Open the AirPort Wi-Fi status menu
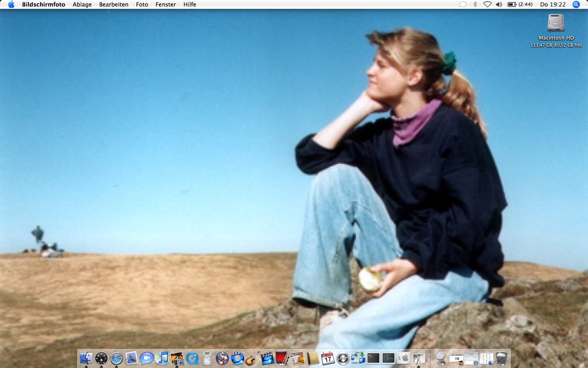 [487, 4]
